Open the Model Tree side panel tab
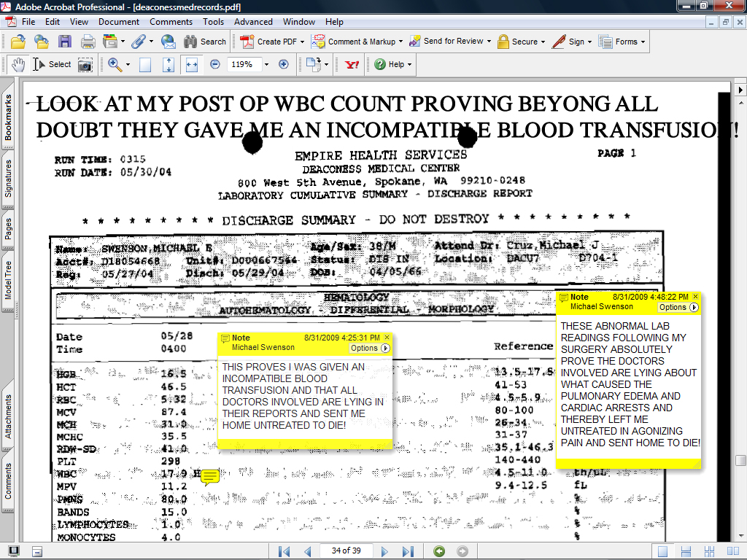Viewport: 747px width, 560px height. (x=8, y=280)
